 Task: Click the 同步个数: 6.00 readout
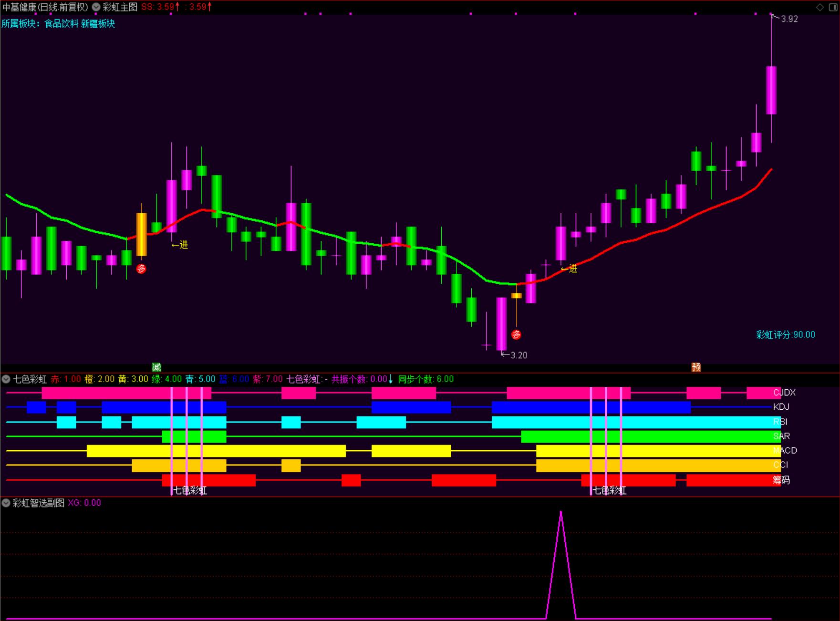426,379
